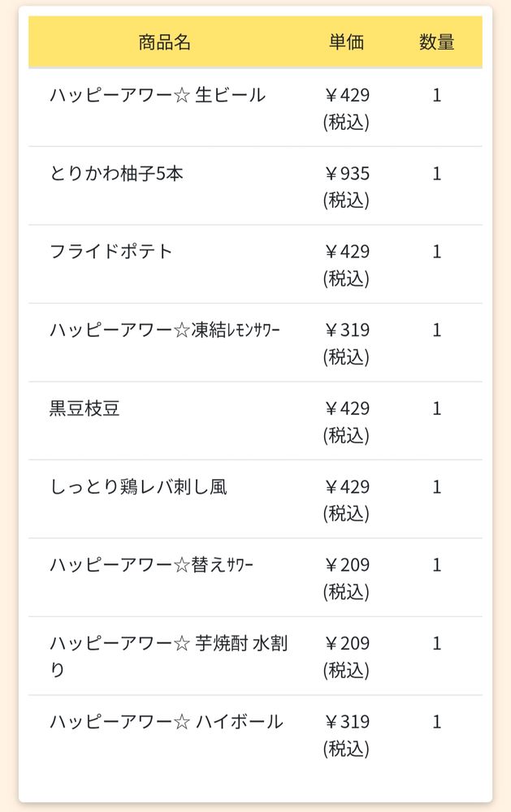The width and height of the screenshot is (511, 812).
Task: Tap the フライドポテト item name
Action: pos(111,252)
